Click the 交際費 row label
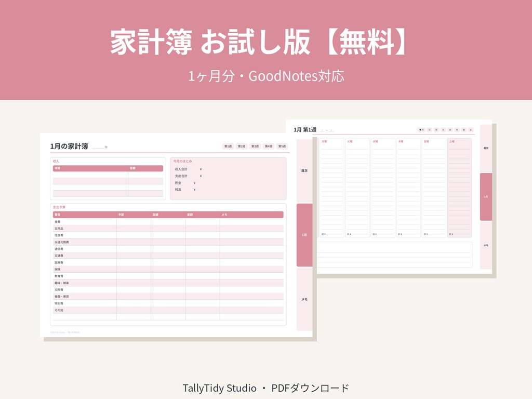This screenshot has height=399, width=532. [59, 290]
